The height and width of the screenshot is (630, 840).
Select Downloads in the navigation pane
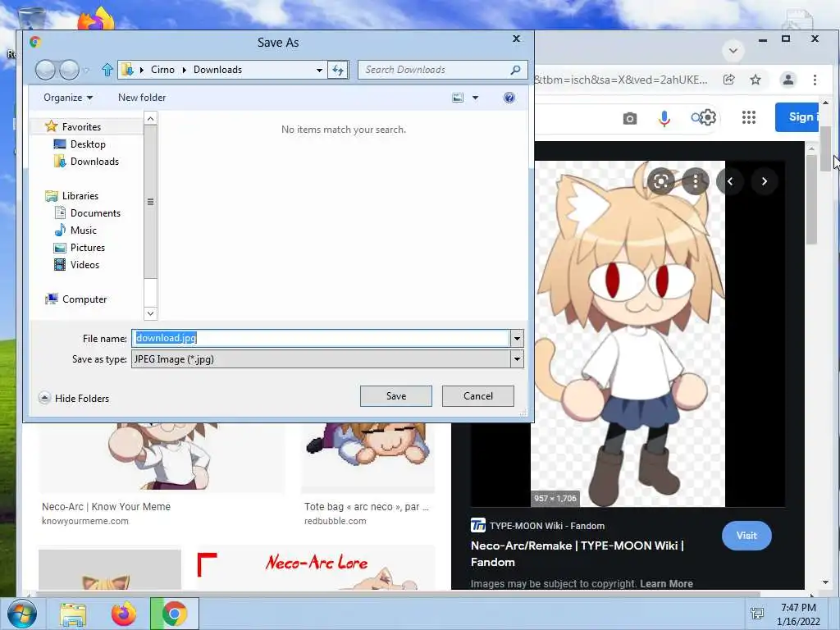94,162
